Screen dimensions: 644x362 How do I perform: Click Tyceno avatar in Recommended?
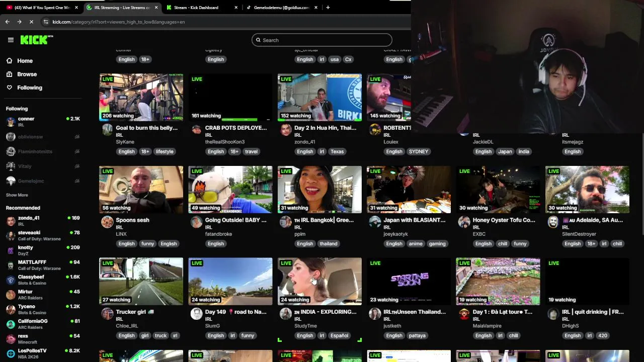click(11, 309)
